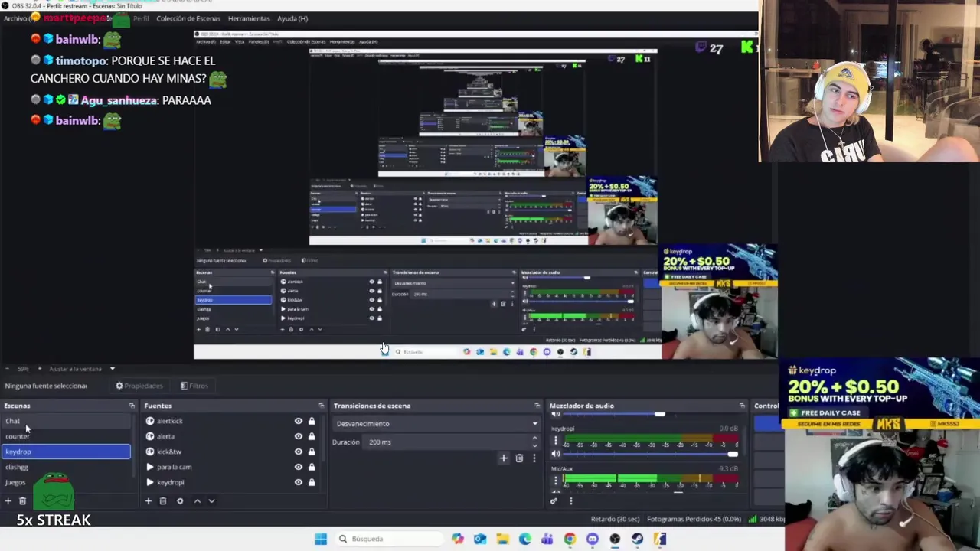The image size is (980, 551).
Task: Open the Herramientas menu
Action: [249, 18]
